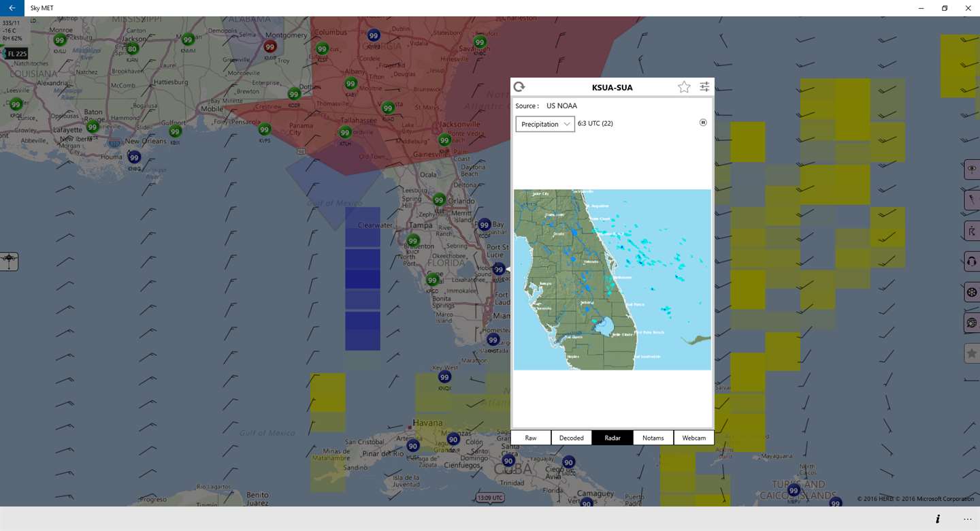
Task: Select the station marker near Key West
Action: [x=444, y=377]
